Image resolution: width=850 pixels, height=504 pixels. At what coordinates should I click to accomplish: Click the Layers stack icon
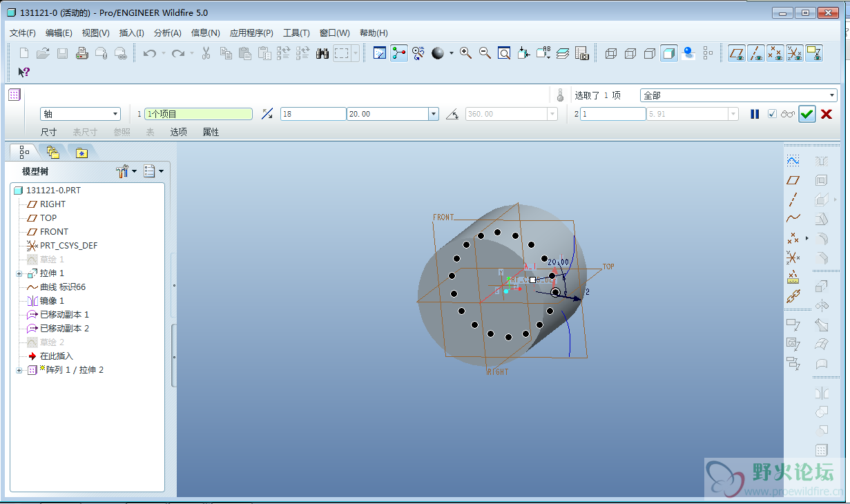pyautogui.click(x=563, y=53)
